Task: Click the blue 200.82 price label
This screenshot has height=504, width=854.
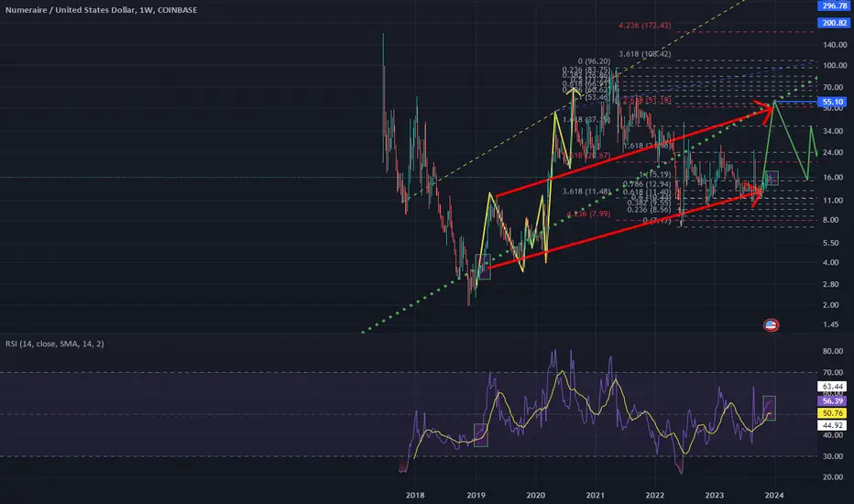Action: (x=835, y=23)
